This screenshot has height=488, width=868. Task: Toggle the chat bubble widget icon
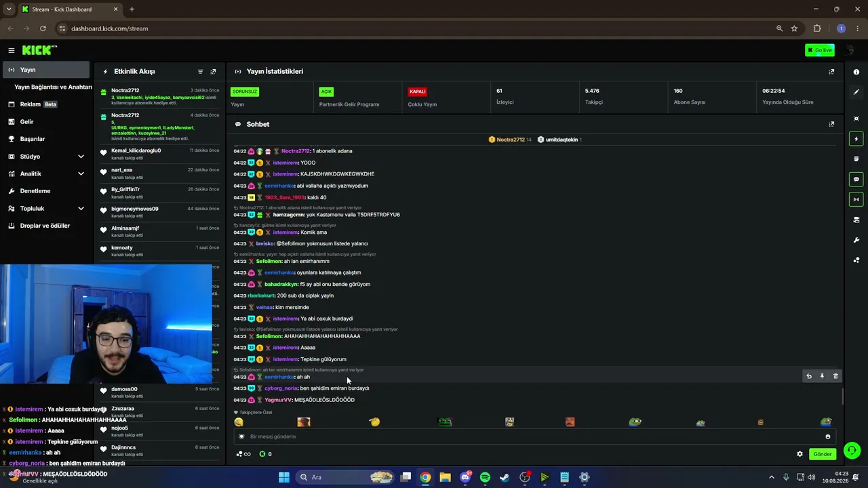(x=856, y=180)
